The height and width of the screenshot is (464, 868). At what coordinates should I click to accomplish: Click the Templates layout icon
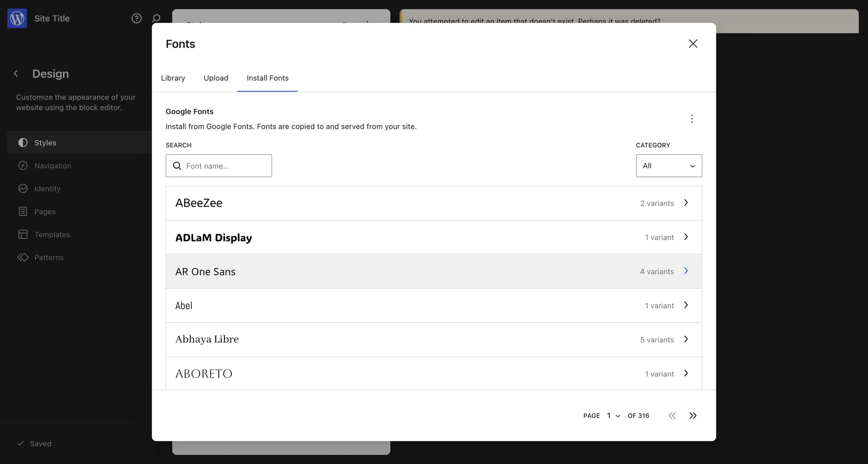tap(23, 234)
